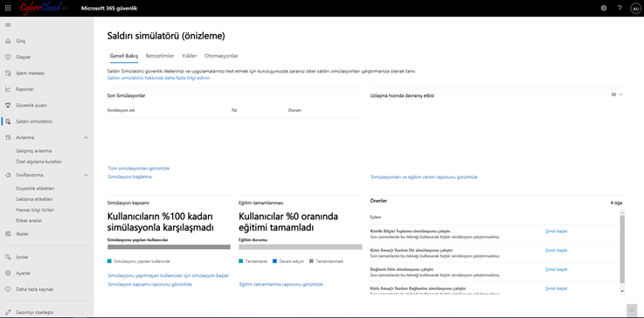Click Öneriler scrollbar down arrow

pyautogui.click(x=622, y=290)
